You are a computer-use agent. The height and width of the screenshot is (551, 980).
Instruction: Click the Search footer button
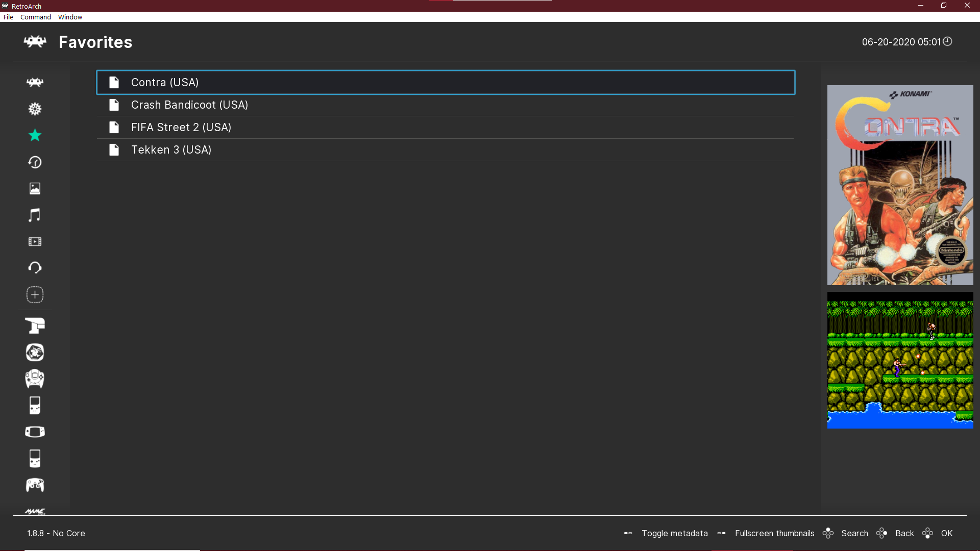(854, 533)
